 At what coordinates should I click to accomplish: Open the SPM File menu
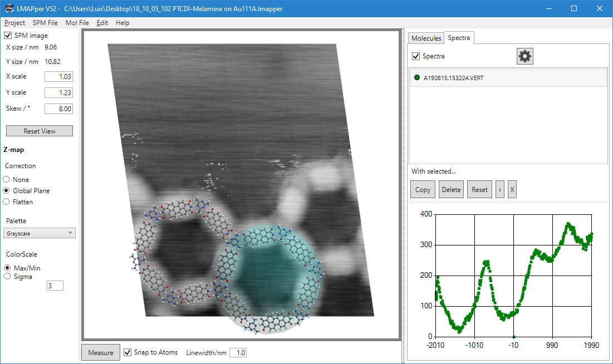(45, 23)
